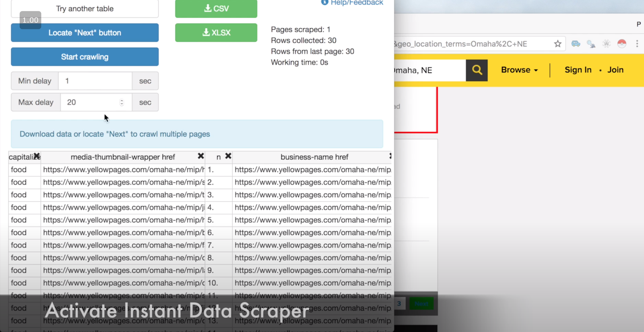Download the data as CSV
This screenshot has height=332, width=644.
(x=216, y=8)
